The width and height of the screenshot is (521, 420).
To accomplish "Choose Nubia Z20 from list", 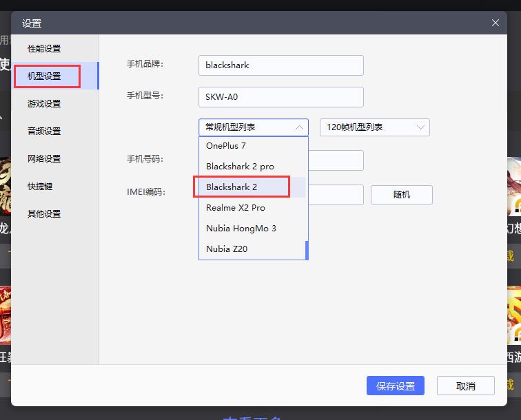I will 252,249.
